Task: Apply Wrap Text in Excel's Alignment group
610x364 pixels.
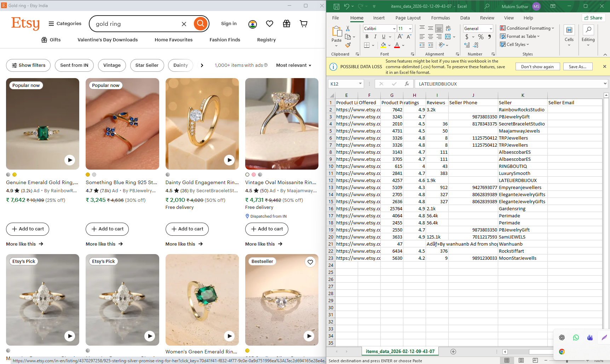Action: pos(448,28)
